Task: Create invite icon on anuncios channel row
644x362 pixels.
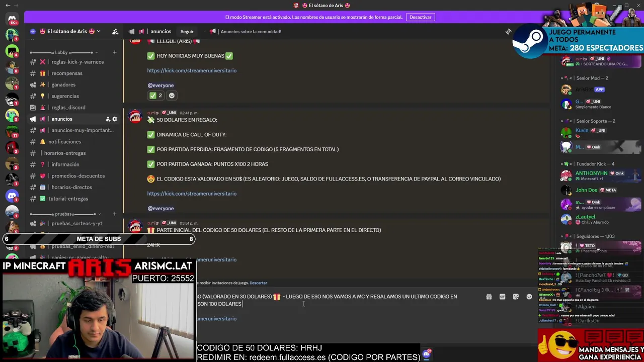Action: click(108, 119)
